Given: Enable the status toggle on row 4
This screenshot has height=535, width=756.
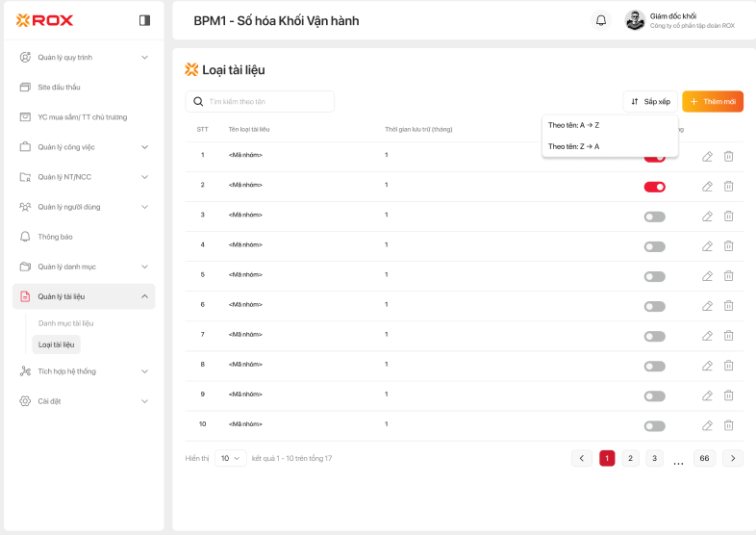Looking at the screenshot, I should tap(654, 246).
